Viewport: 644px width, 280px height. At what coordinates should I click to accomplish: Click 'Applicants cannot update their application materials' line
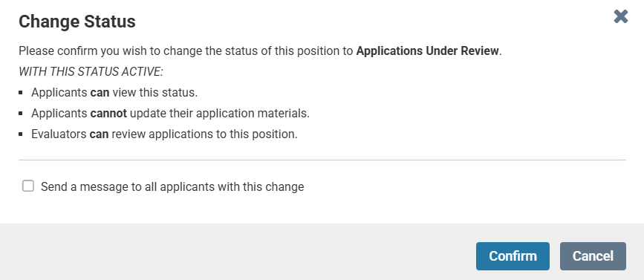[x=170, y=114]
